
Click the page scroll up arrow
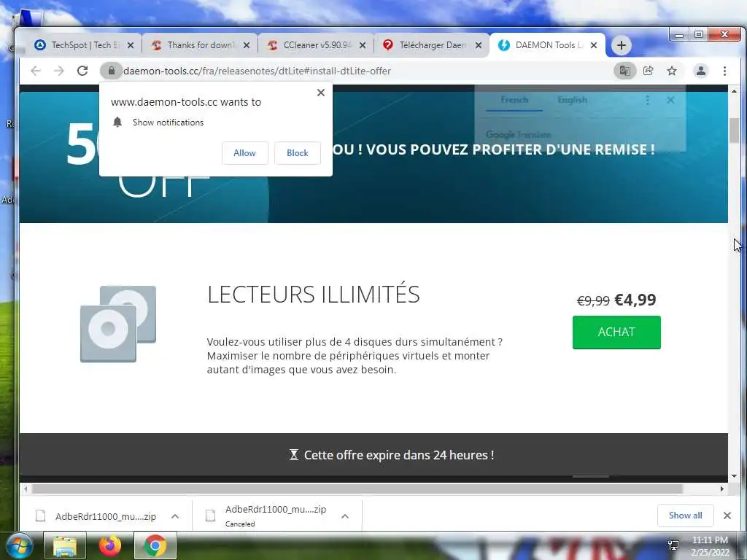734,90
